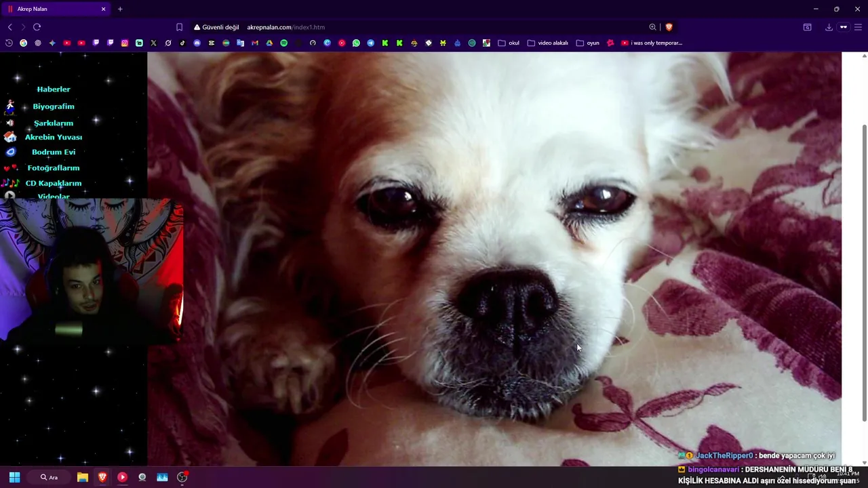Open the Akrebin Yuvası sidebar link
Viewport: 868px width, 488px height.
pos(54,137)
